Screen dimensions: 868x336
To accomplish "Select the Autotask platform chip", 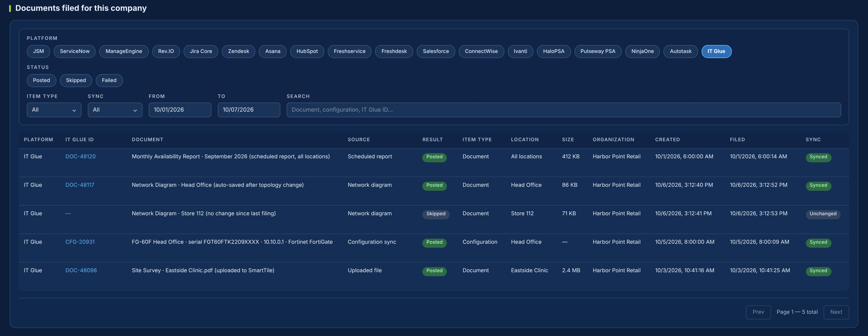I will (681, 51).
